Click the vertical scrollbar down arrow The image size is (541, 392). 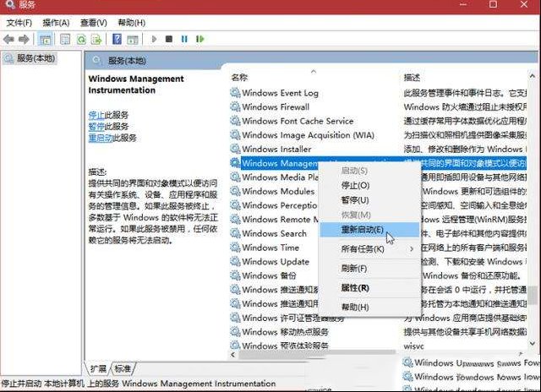(x=532, y=343)
